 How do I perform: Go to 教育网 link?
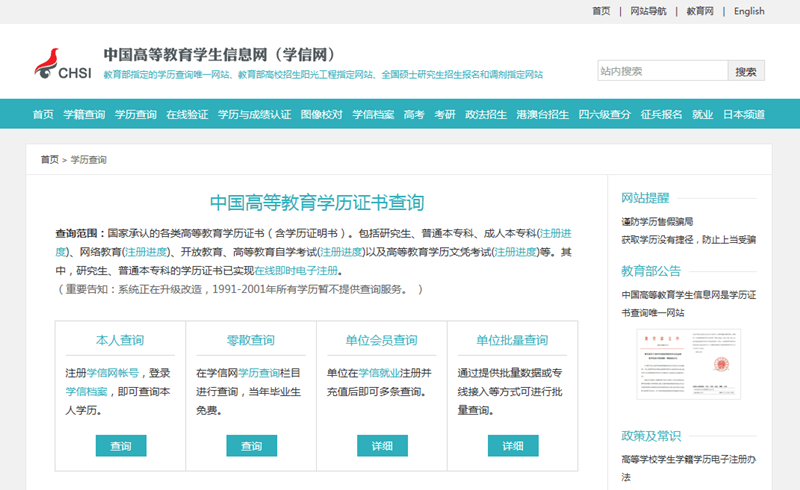(699, 11)
